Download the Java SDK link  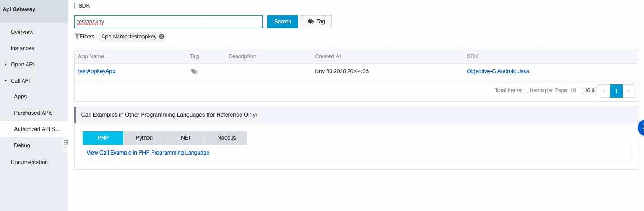coord(524,71)
